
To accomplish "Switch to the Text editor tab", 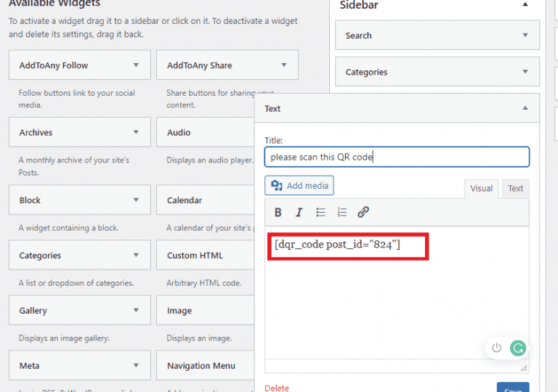I will pyautogui.click(x=515, y=189).
